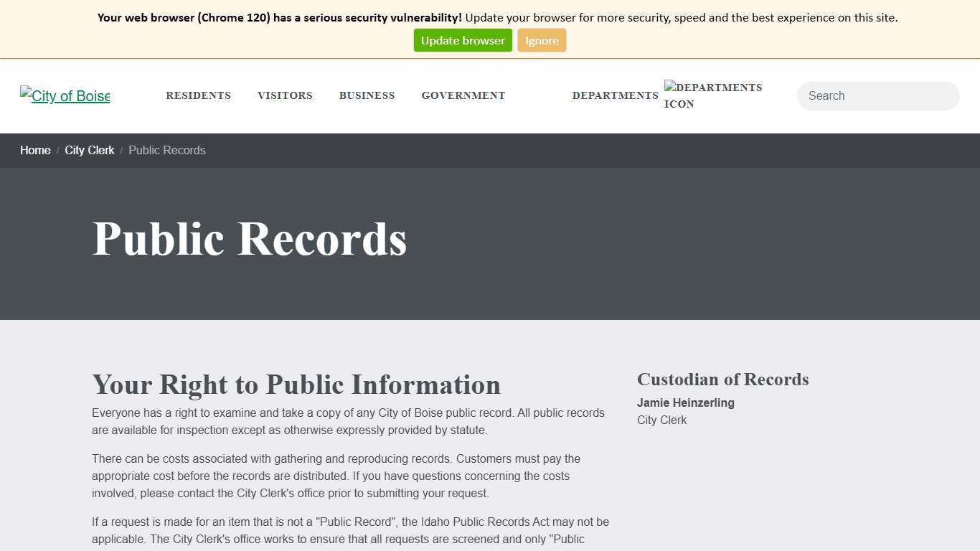Click the Update browser button
This screenshot has height=551, width=980.
pos(462,40)
